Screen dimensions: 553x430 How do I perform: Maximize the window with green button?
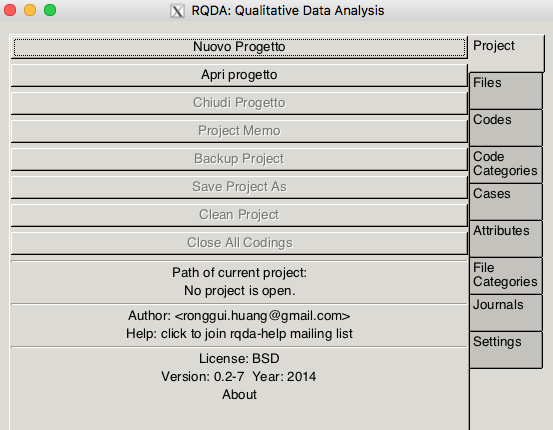50,10
